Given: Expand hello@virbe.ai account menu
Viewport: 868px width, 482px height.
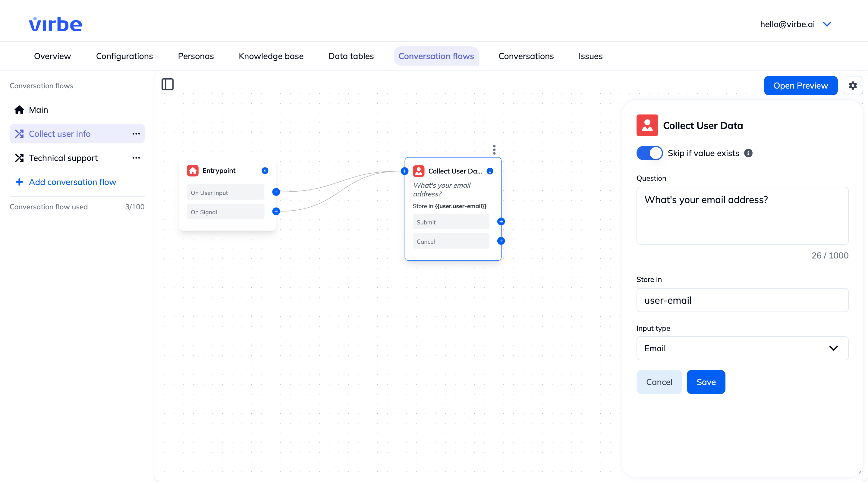Looking at the screenshot, I should coord(827,24).
